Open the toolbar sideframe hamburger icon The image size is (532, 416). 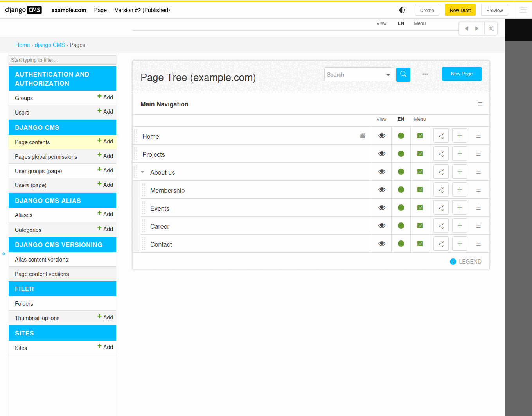523,10
